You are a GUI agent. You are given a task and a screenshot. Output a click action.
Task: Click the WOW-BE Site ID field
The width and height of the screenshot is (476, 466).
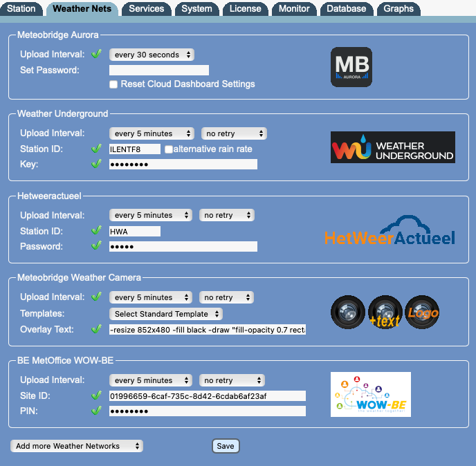pyautogui.click(x=207, y=396)
